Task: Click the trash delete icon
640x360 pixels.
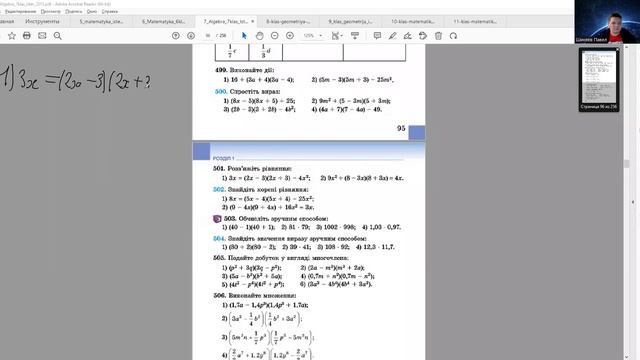Action: tap(438, 36)
